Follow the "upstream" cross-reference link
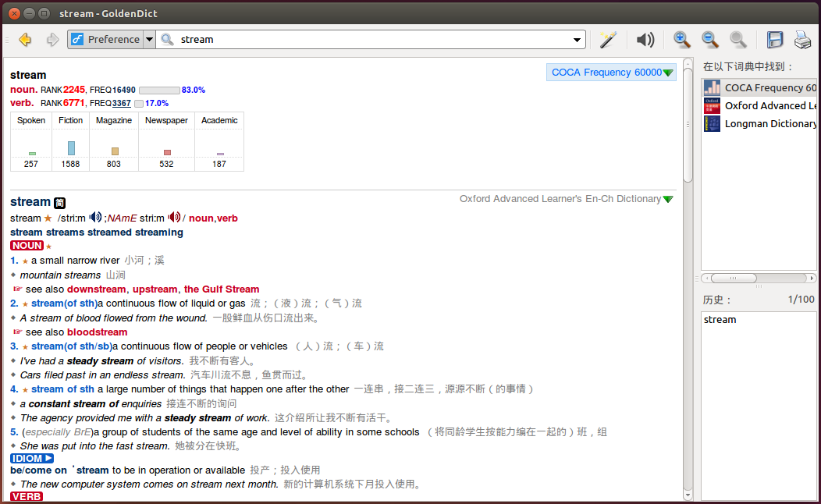 tap(155, 289)
